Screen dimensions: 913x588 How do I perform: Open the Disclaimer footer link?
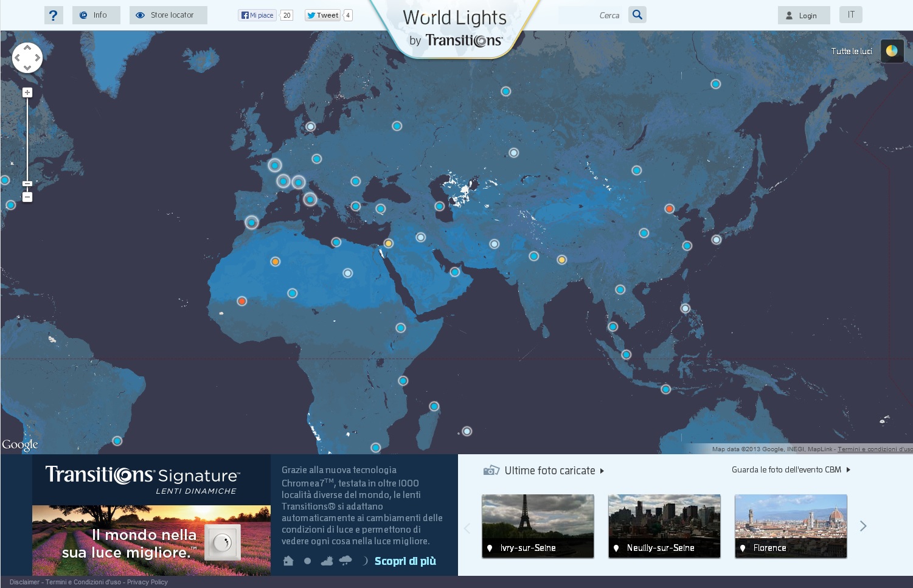24,582
